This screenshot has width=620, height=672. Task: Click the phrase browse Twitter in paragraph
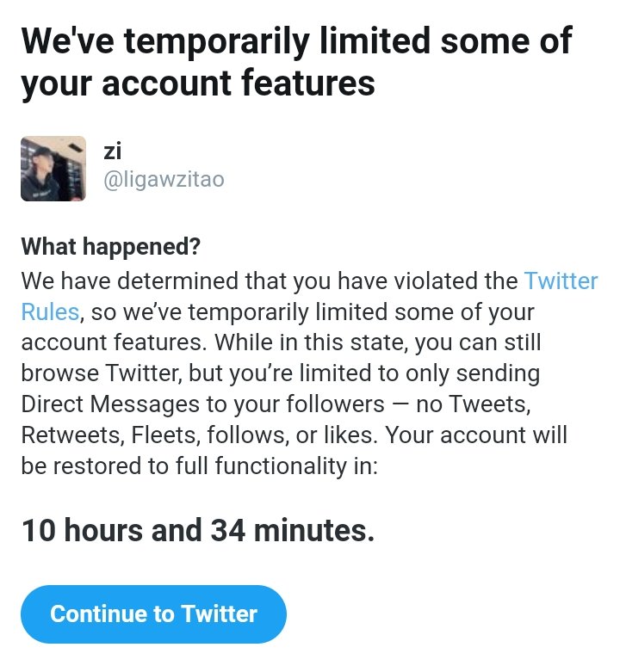coord(102,373)
